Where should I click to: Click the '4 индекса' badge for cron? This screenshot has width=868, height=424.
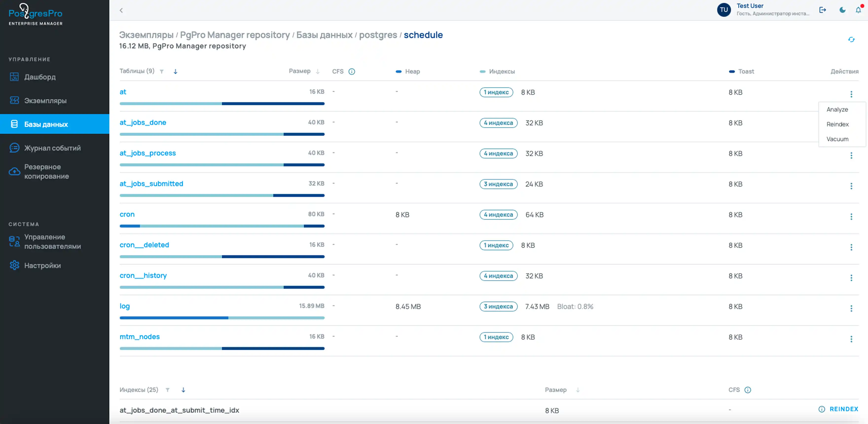pos(498,214)
